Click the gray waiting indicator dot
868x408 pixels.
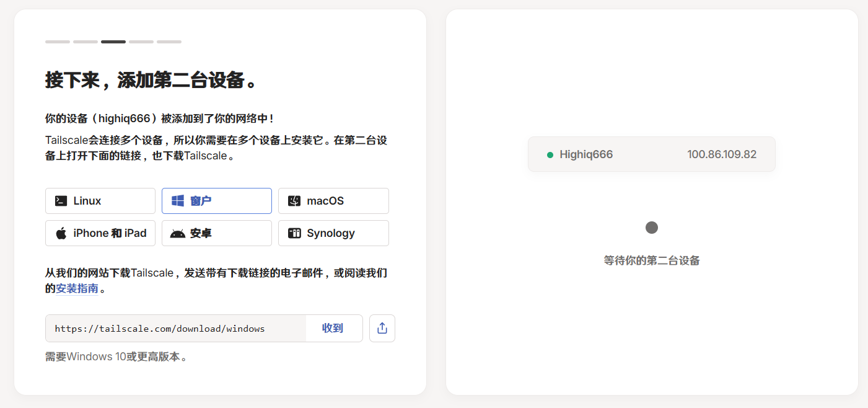click(x=652, y=228)
